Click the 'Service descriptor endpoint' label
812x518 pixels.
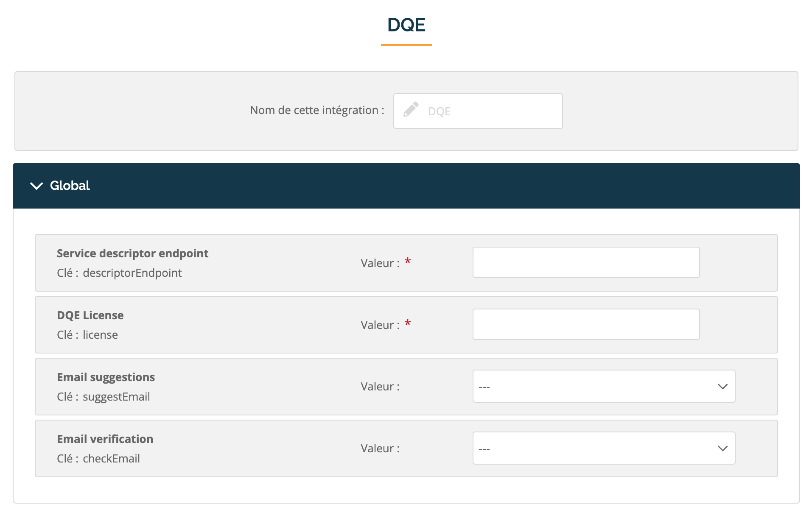click(132, 253)
